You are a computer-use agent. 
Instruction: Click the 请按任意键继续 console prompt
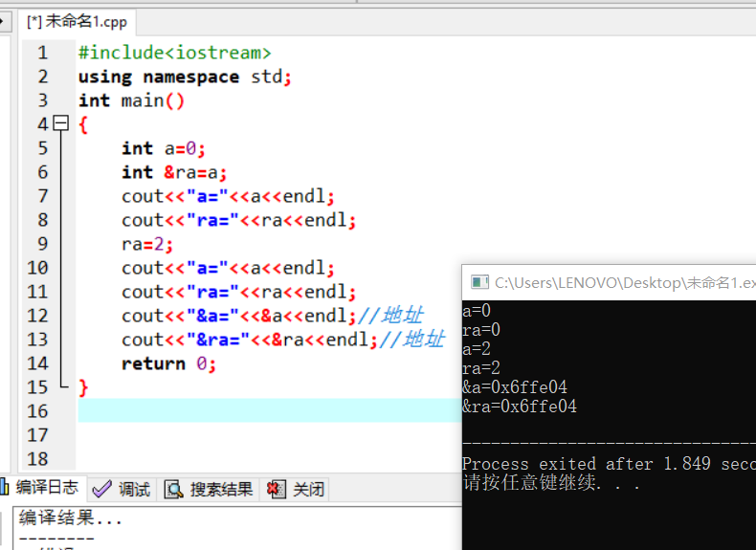coord(551,482)
